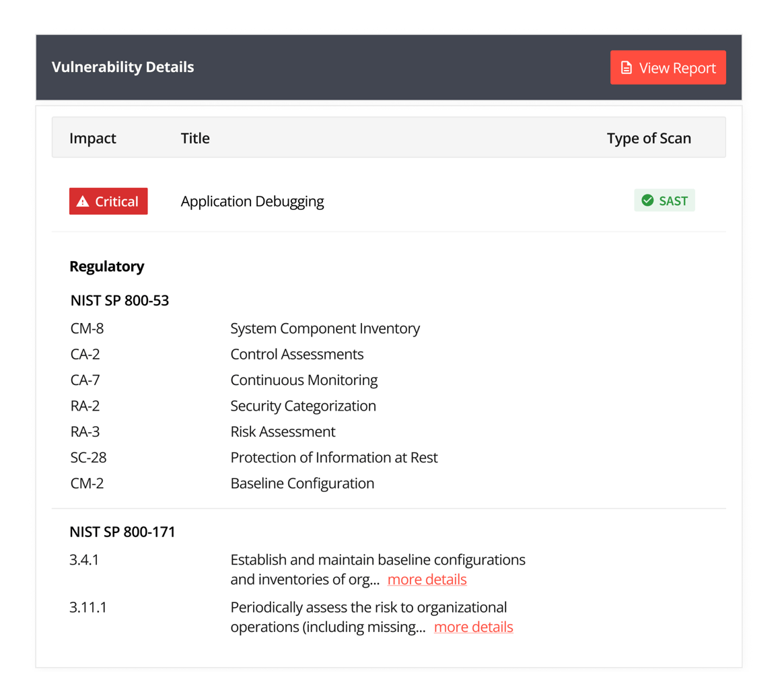Expand the NIST SP 800-171 section

[x=122, y=531]
